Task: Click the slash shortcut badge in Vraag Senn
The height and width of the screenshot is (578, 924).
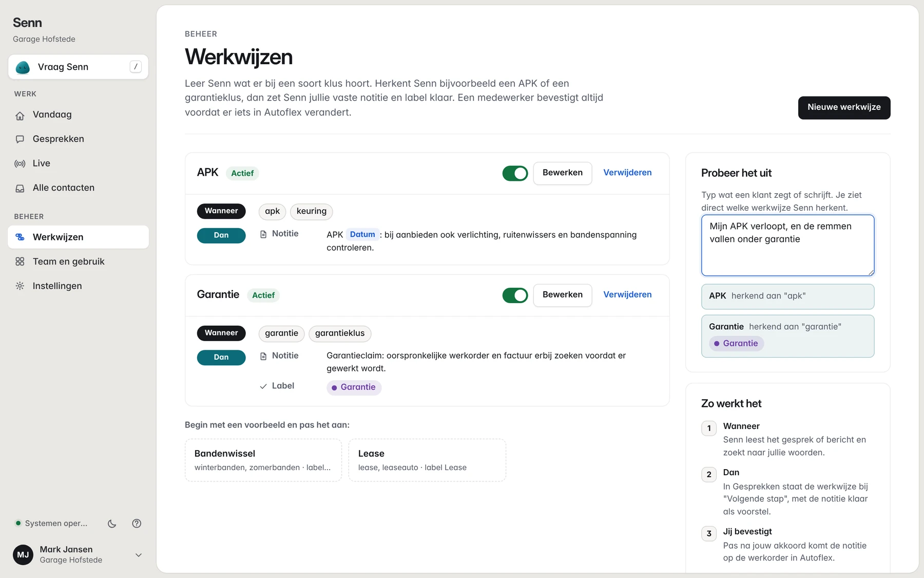Action: [136, 67]
